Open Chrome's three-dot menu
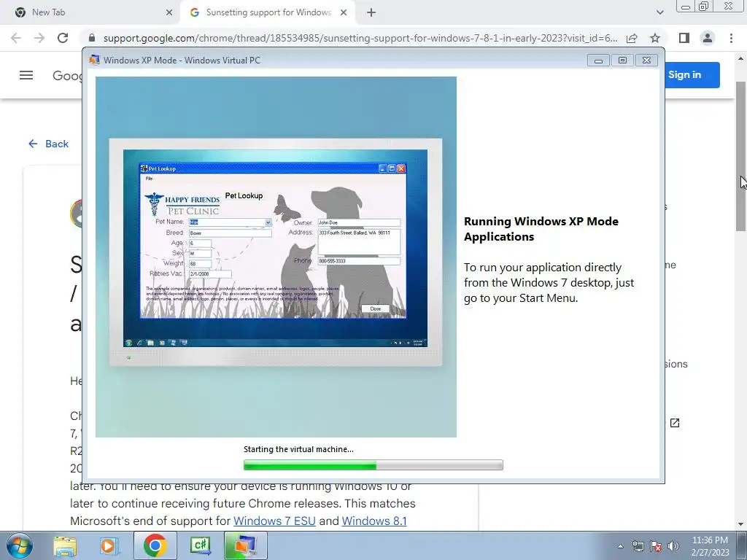Screen dimensions: 747x560 point(731,38)
